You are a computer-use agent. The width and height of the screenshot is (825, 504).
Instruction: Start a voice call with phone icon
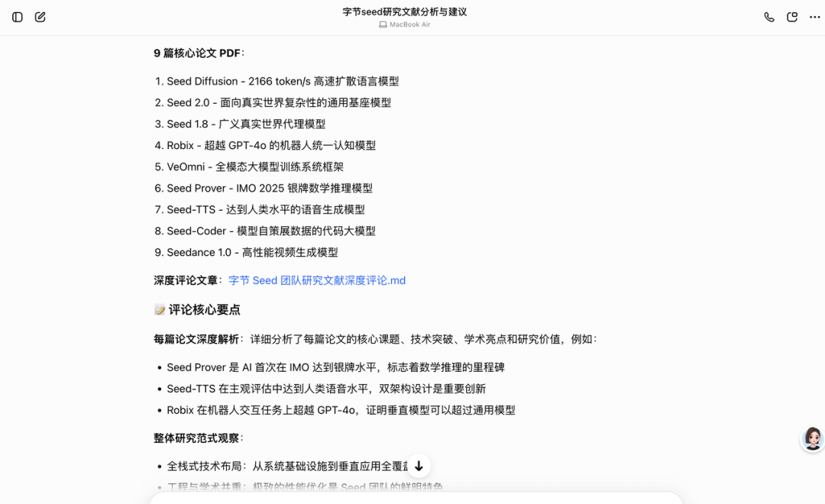point(769,17)
